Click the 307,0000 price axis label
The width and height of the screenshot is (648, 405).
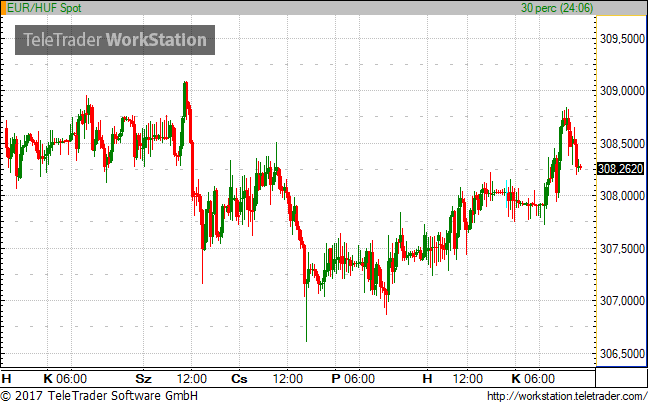622,301
